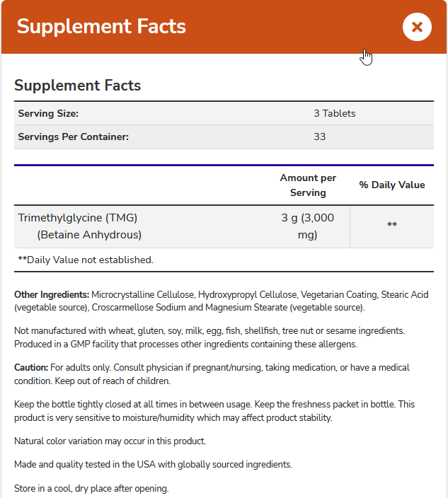Image resolution: width=448 pixels, height=498 pixels.
Task: Click the orange header title Supplement Facts
Action: [101, 27]
